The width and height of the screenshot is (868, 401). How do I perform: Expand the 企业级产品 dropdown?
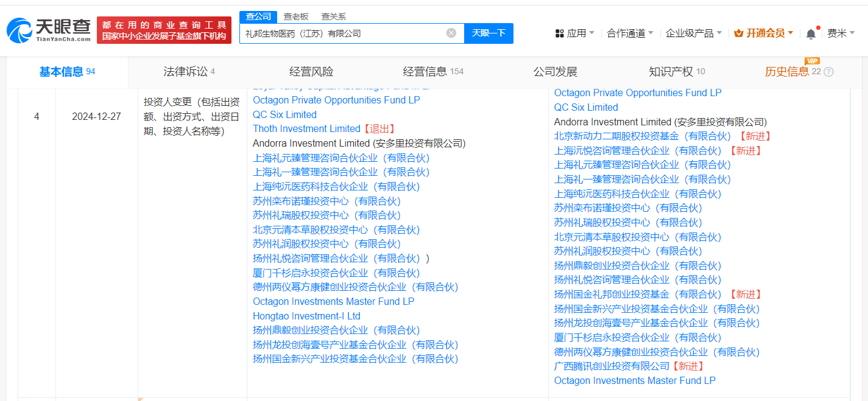pos(693,33)
